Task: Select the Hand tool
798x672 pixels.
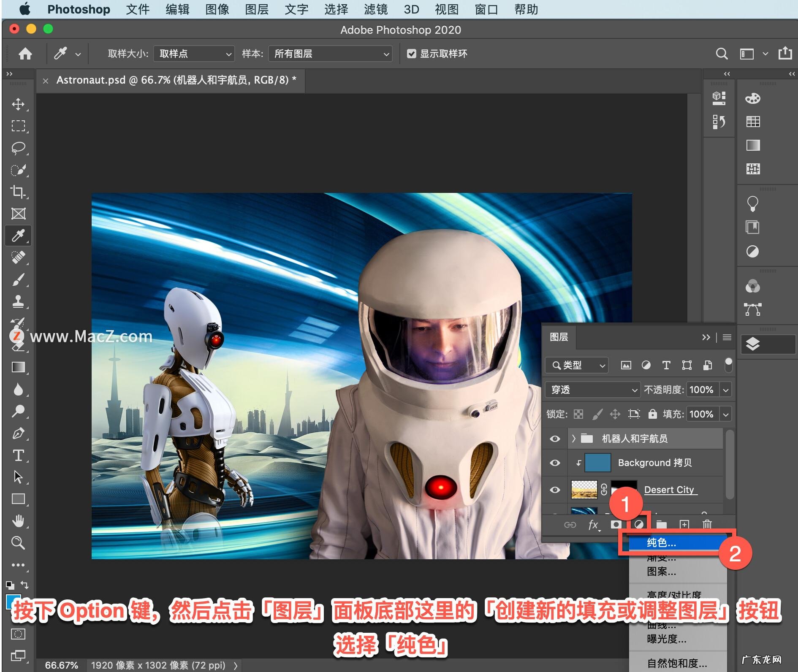Action: 18,521
